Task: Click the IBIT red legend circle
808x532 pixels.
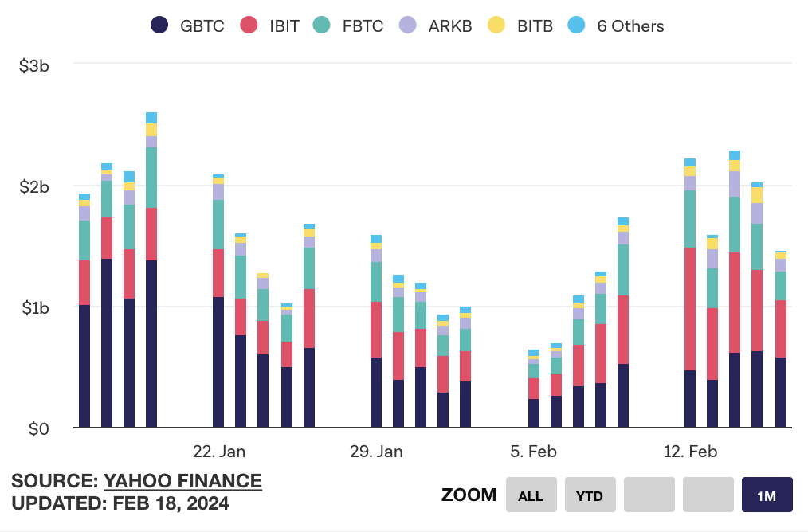Action: click(x=249, y=25)
